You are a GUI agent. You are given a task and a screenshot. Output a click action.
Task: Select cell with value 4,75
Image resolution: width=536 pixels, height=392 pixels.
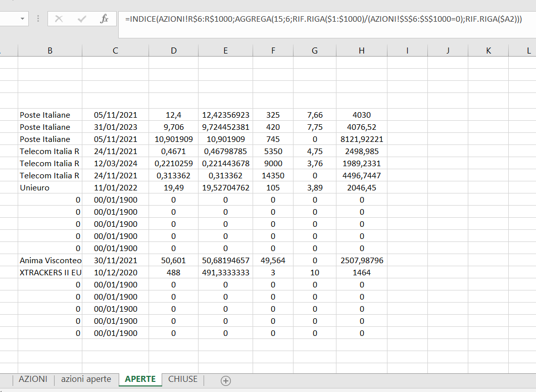tap(315, 152)
